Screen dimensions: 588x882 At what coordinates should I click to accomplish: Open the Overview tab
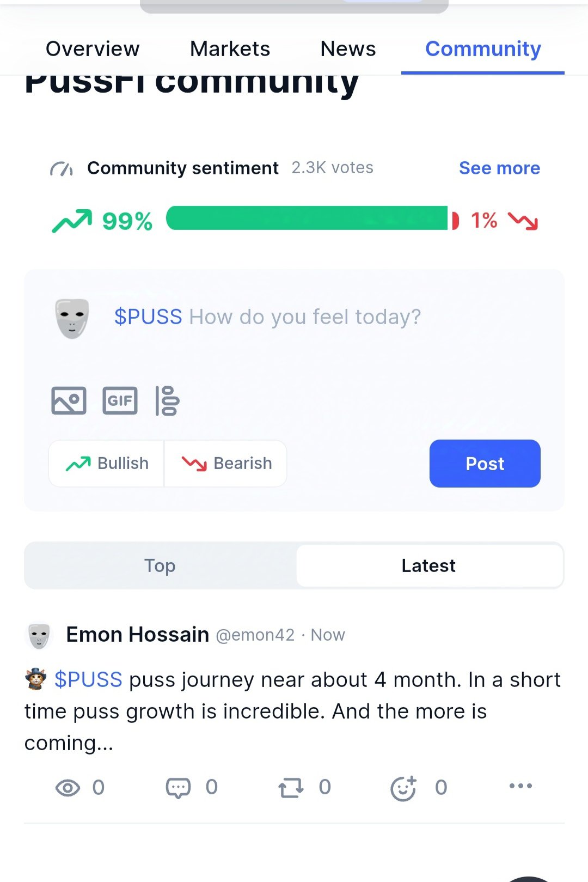[93, 49]
